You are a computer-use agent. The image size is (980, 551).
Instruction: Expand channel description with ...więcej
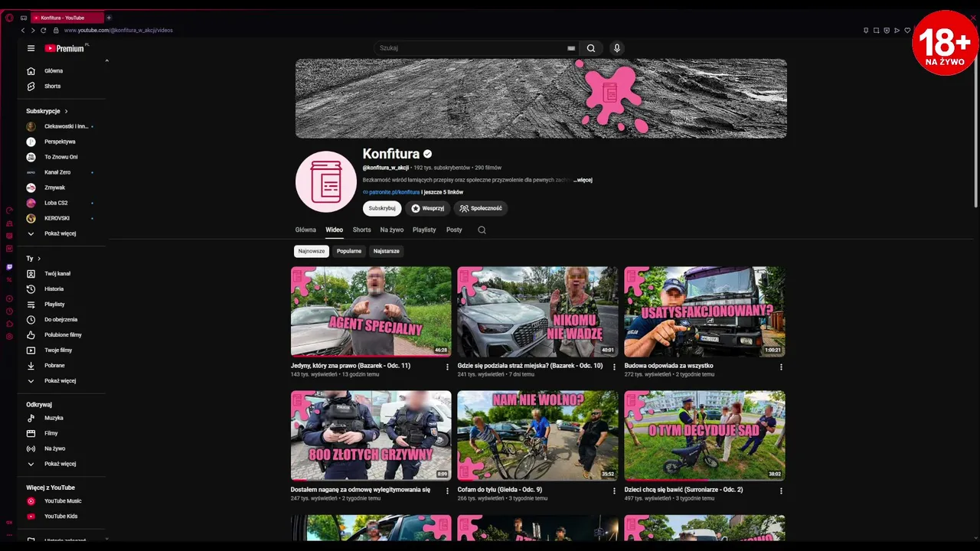click(x=583, y=180)
